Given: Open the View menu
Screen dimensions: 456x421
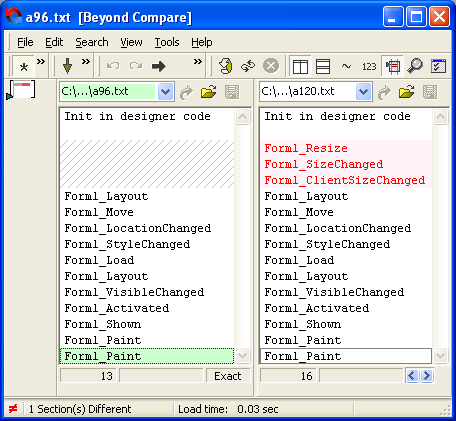Looking at the screenshot, I should tap(131, 42).
